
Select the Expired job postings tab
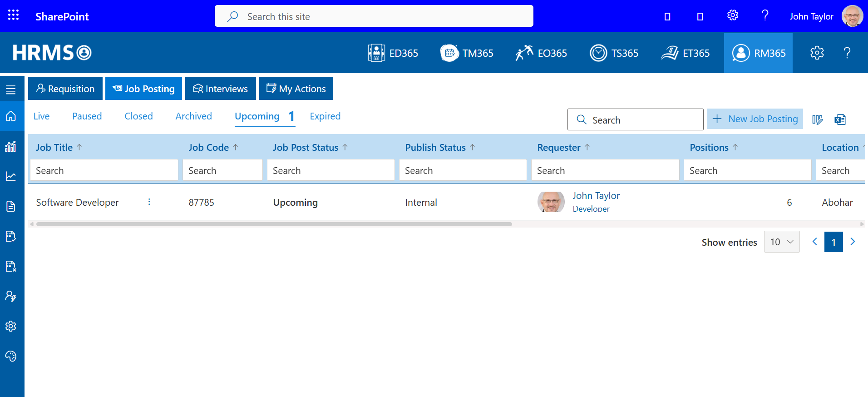coord(325,116)
